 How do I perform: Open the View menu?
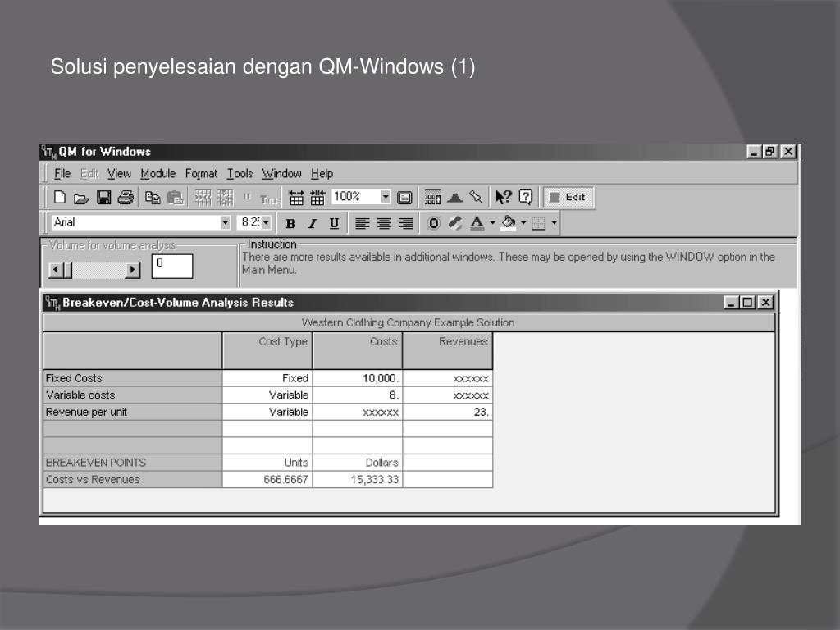pyautogui.click(x=119, y=174)
